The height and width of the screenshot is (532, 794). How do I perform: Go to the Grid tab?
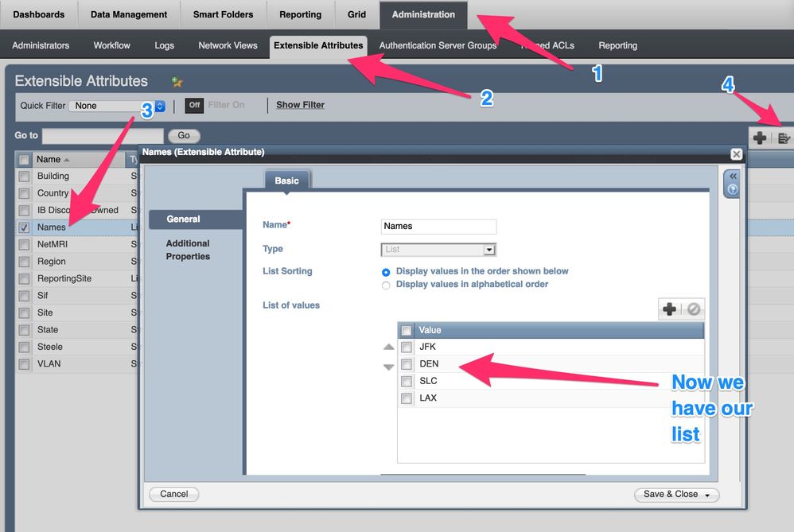click(x=356, y=14)
